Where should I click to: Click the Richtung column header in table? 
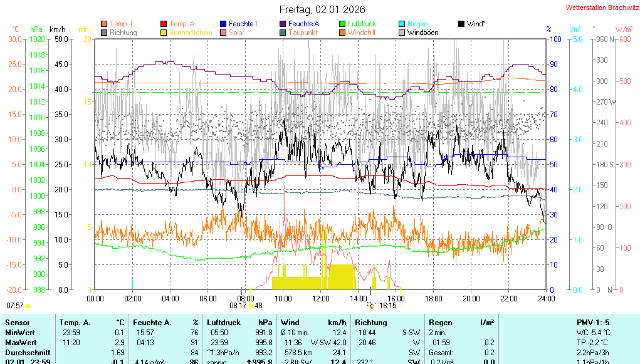click(x=371, y=322)
